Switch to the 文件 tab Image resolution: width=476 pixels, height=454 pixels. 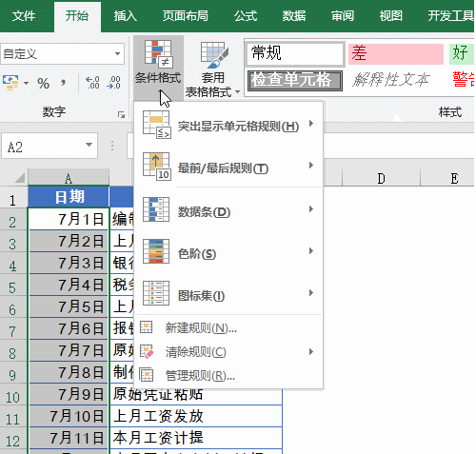(x=24, y=16)
